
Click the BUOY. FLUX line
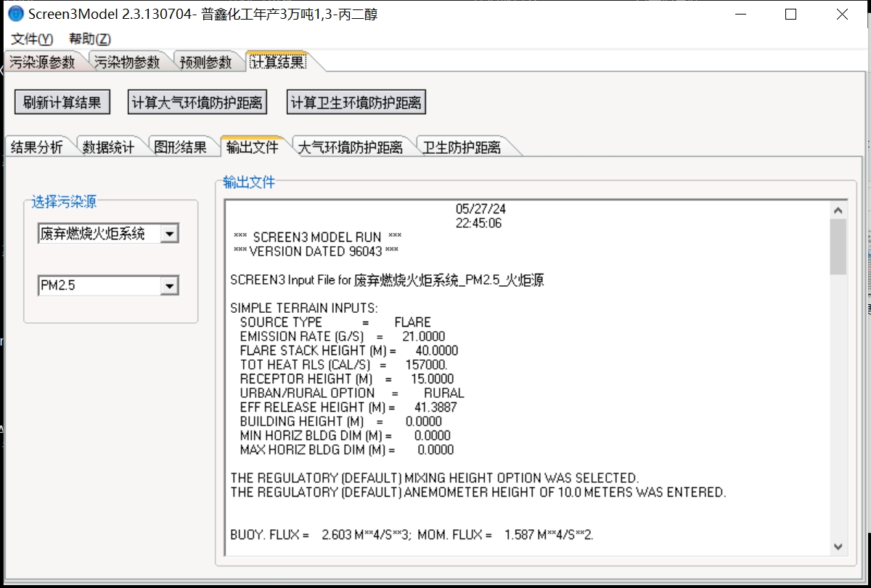412,535
